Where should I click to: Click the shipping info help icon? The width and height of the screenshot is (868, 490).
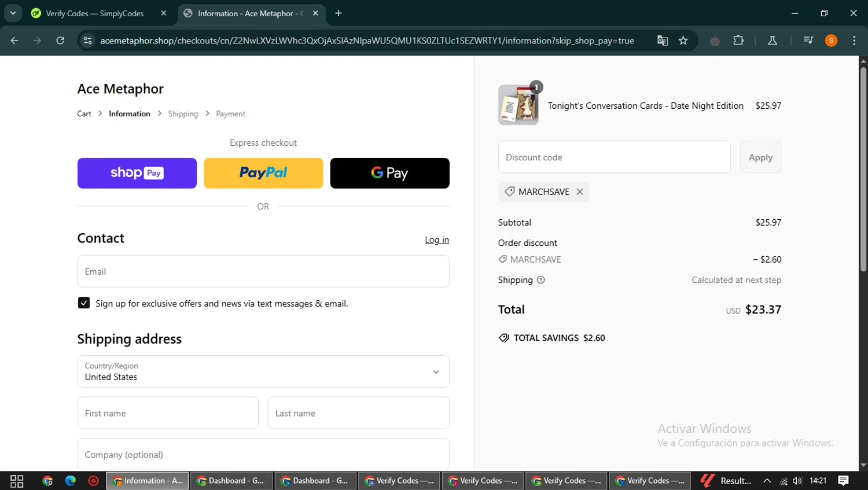click(x=541, y=280)
